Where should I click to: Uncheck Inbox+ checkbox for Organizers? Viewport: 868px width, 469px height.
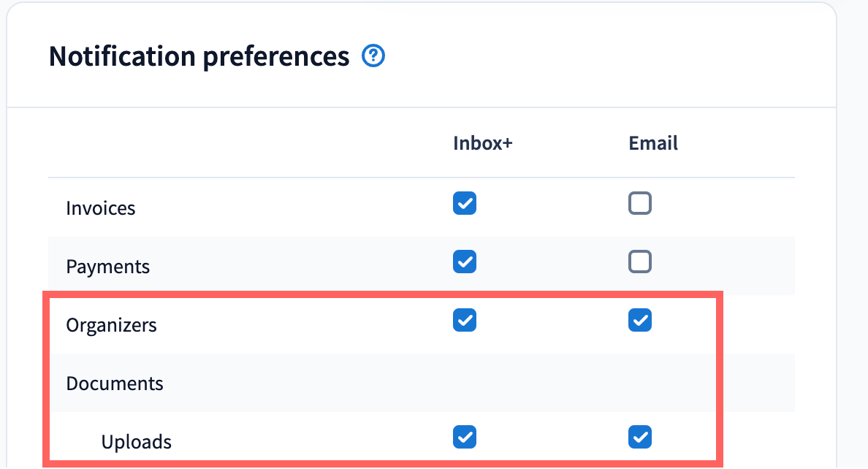click(465, 319)
